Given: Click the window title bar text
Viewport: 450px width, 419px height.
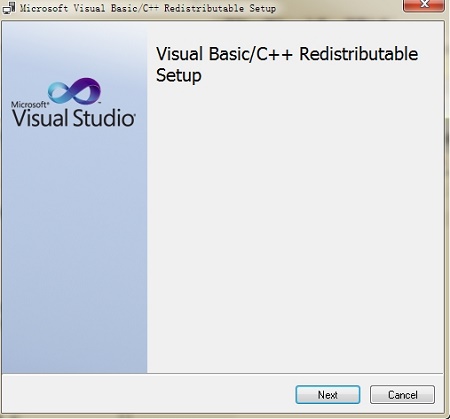Looking at the screenshot, I should click(x=148, y=8).
